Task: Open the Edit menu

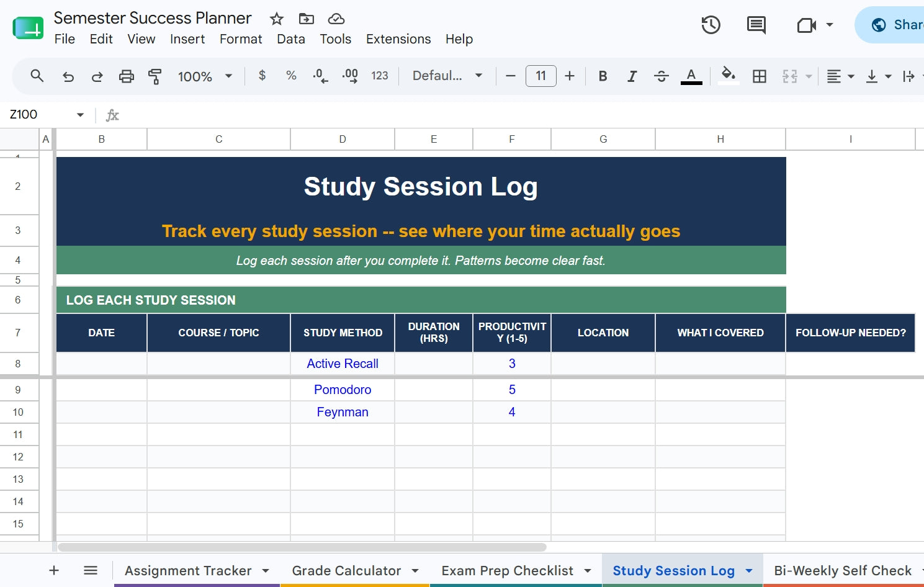Action: point(101,39)
